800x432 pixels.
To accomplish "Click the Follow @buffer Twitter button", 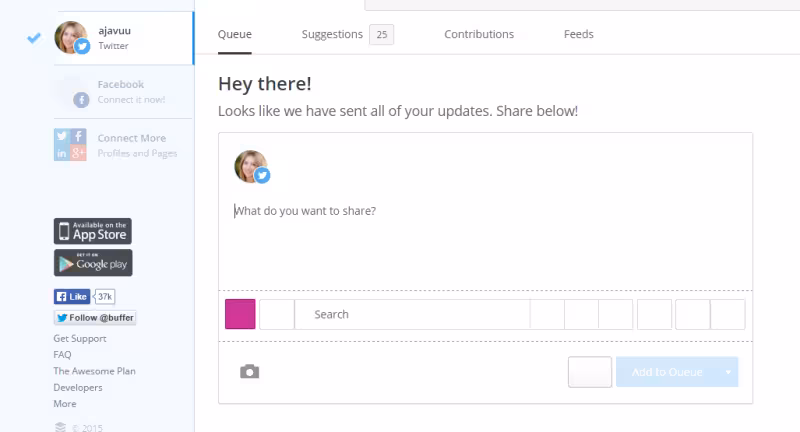I will pyautogui.click(x=95, y=318).
